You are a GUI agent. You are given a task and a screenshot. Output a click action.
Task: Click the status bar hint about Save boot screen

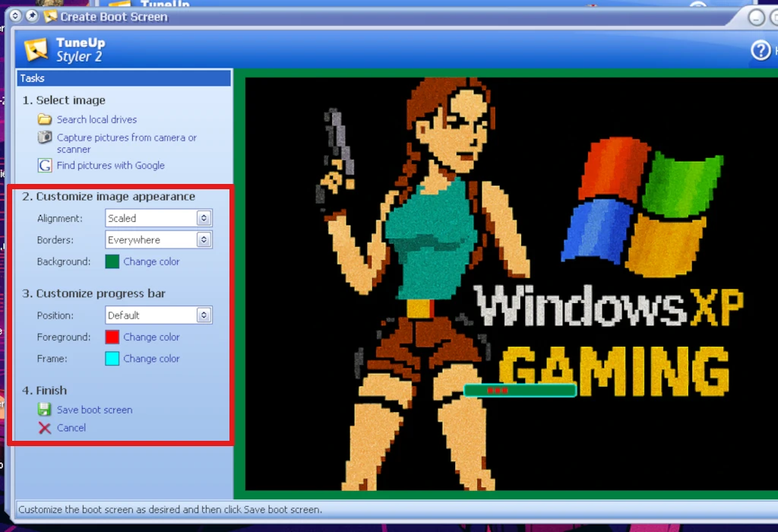170,510
